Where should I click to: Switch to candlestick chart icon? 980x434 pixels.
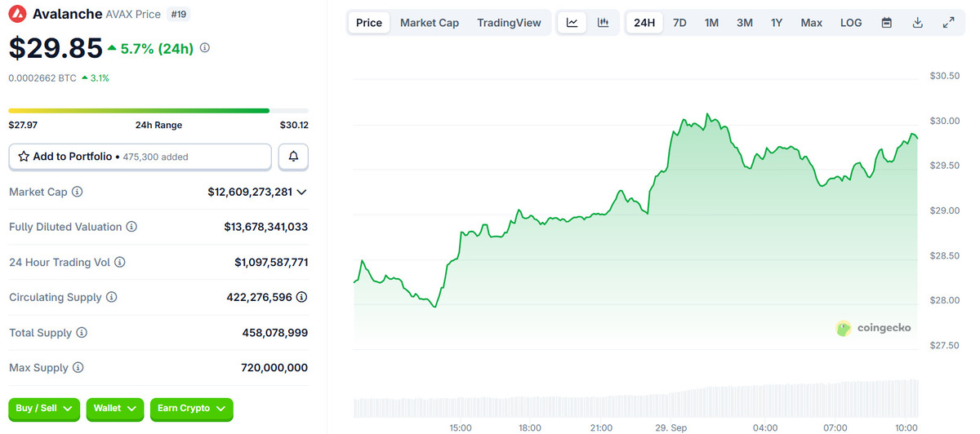coord(603,23)
